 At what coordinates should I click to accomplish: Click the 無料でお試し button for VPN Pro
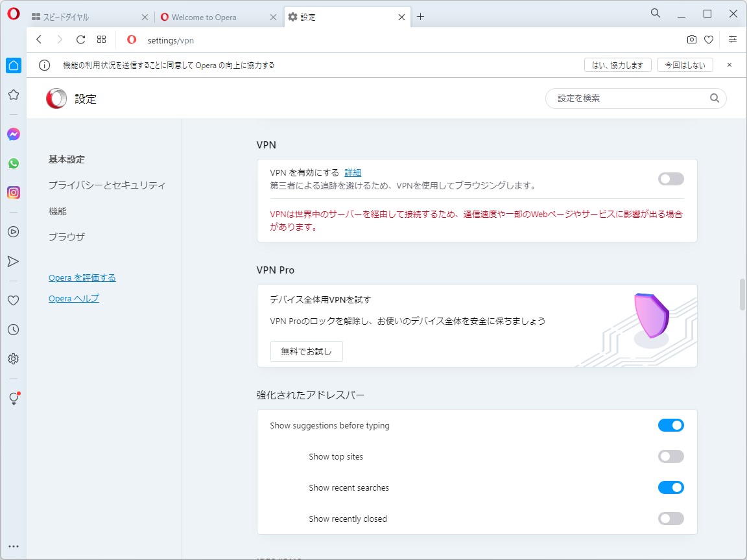click(x=306, y=351)
